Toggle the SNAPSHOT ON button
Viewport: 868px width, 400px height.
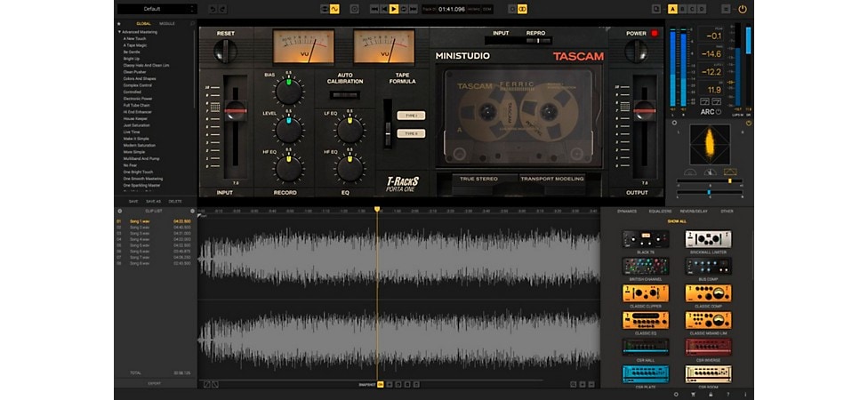(x=381, y=384)
